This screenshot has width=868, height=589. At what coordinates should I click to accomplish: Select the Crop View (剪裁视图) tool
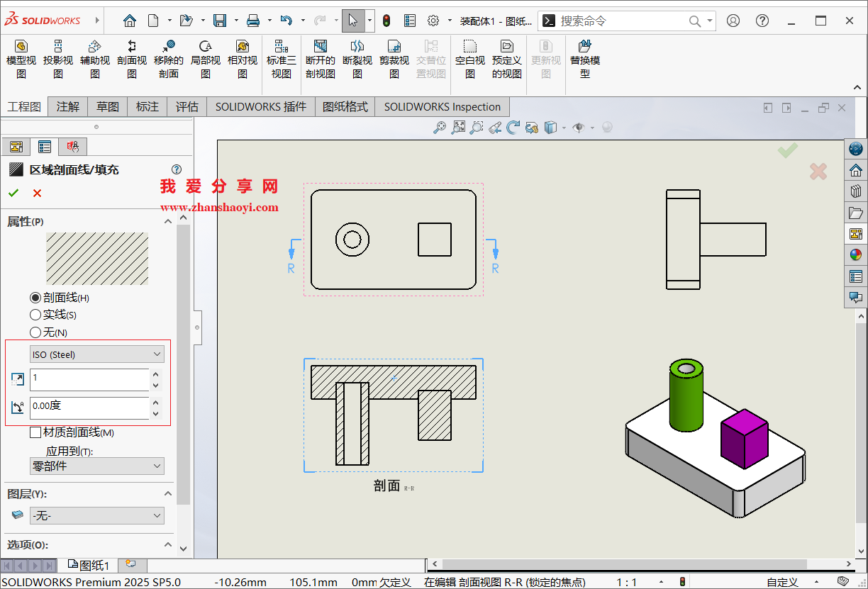point(394,59)
